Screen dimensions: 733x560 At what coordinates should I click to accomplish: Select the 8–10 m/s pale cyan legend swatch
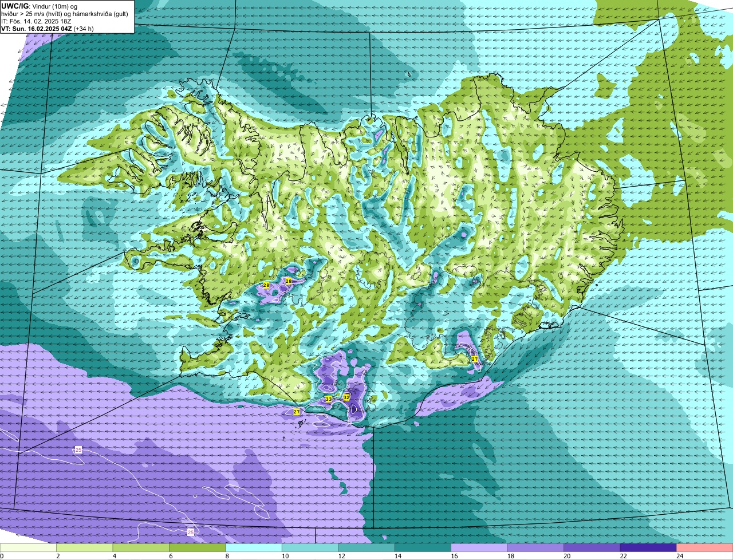coord(254,548)
